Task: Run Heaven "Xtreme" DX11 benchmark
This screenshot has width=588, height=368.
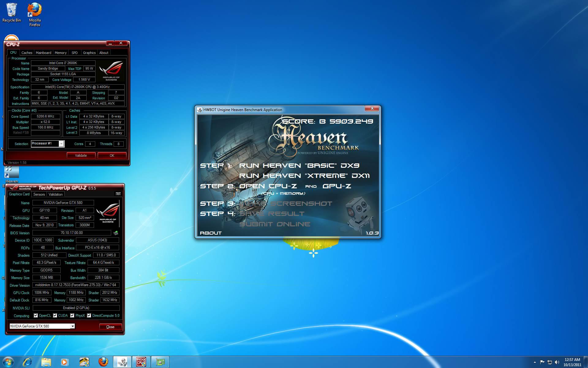Action: coord(304,176)
